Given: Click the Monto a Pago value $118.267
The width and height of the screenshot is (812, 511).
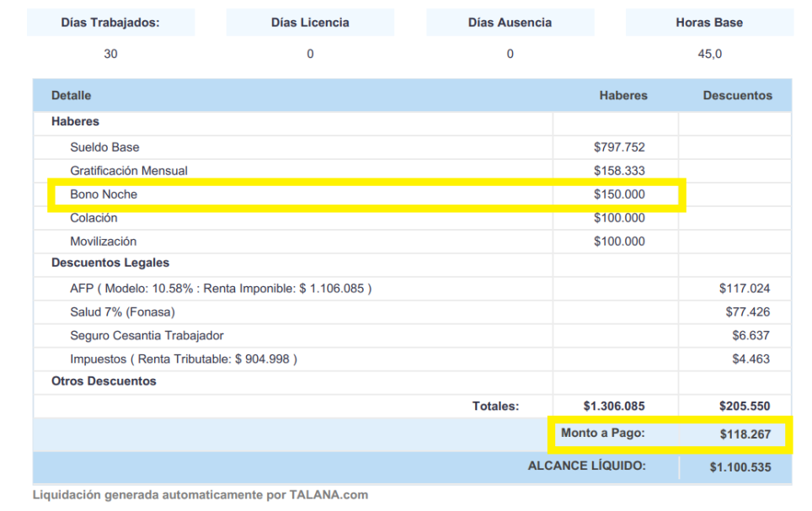Looking at the screenshot, I should point(745,435).
